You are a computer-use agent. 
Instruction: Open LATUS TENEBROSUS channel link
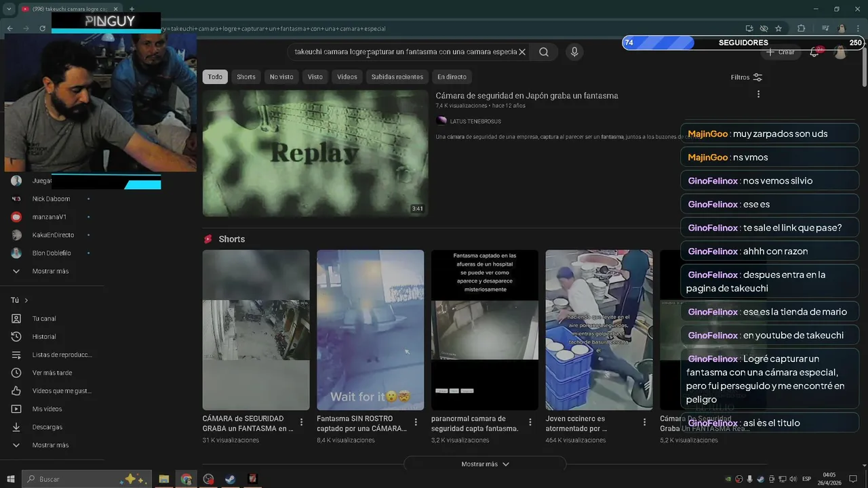(475, 121)
